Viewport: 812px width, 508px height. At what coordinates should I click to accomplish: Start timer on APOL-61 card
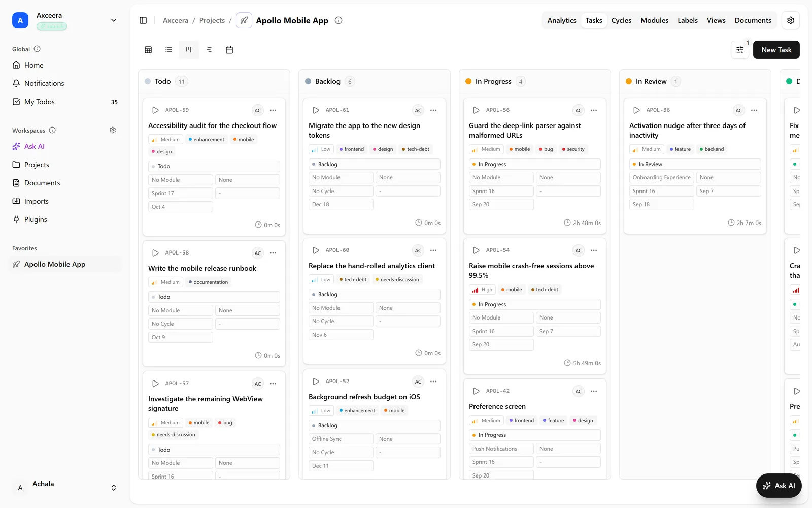[316, 110]
